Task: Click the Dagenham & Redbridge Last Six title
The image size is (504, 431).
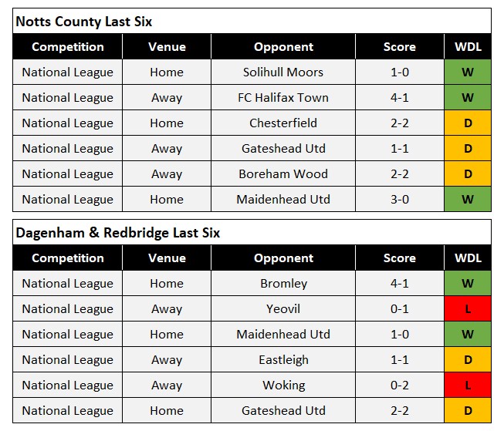Action: point(117,233)
